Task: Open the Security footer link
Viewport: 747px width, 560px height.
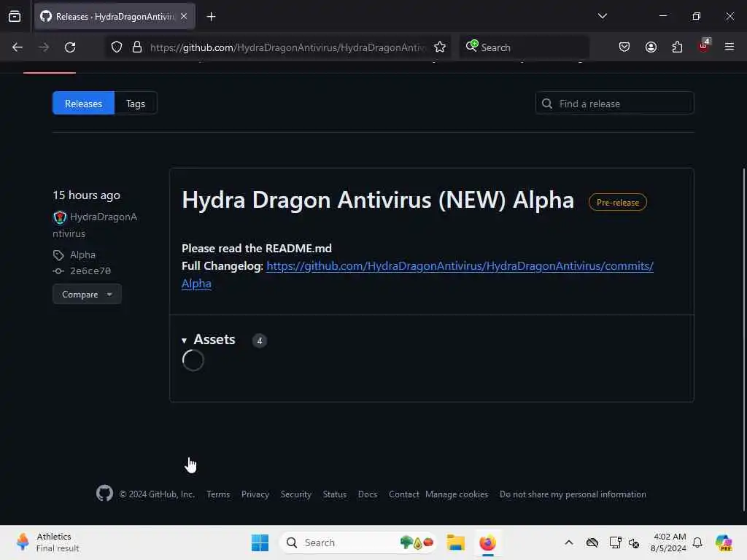Action: (296, 494)
